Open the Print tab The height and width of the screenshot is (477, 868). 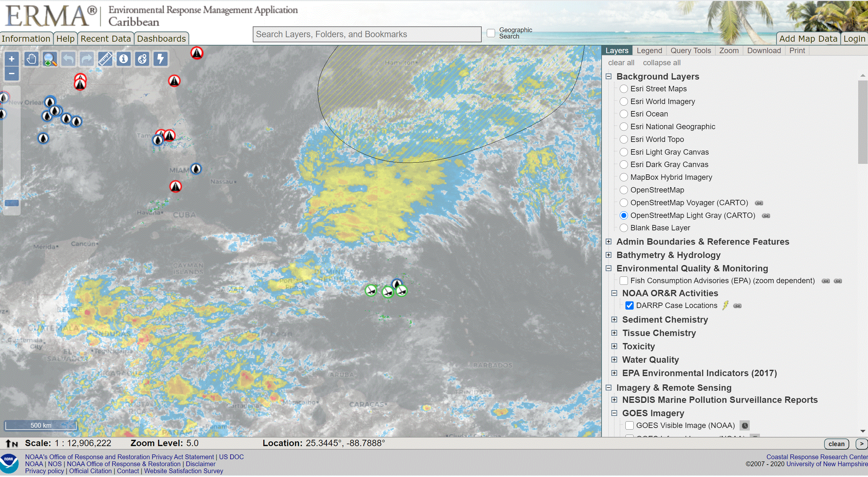pos(797,51)
